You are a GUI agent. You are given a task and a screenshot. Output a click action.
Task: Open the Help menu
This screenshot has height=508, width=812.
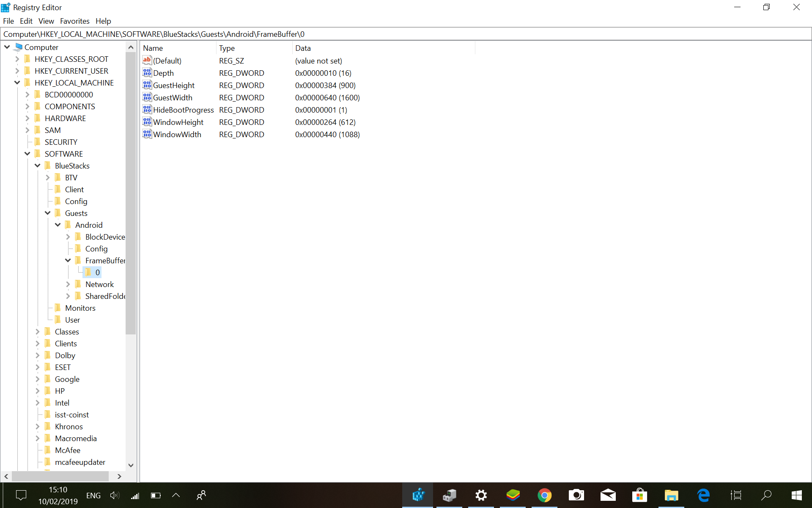(x=103, y=21)
